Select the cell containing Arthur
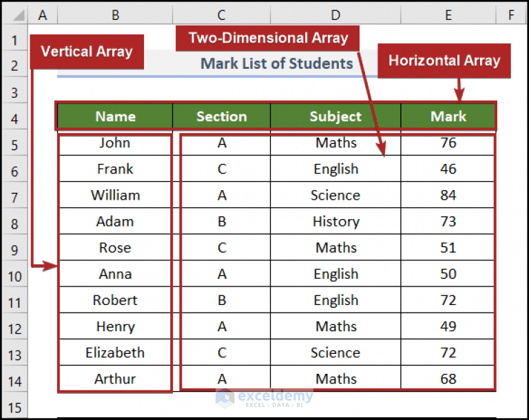This screenshot has height=420, width=529. coord(115,379)
